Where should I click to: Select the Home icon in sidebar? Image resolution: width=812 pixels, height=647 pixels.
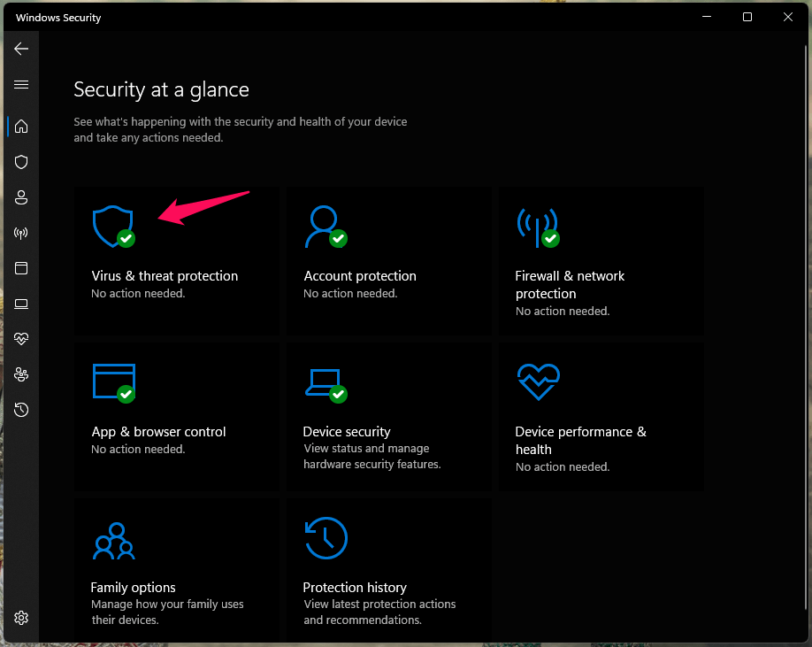[20, 126]
